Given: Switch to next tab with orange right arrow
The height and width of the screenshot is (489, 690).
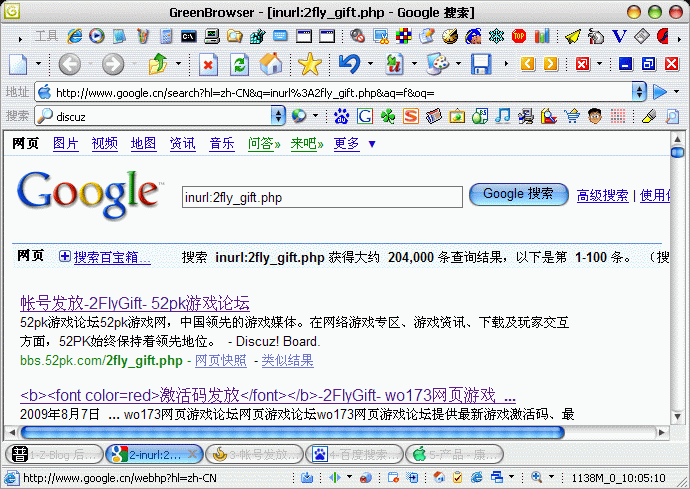Looking at the screenshot, I should tap(551, 64).
